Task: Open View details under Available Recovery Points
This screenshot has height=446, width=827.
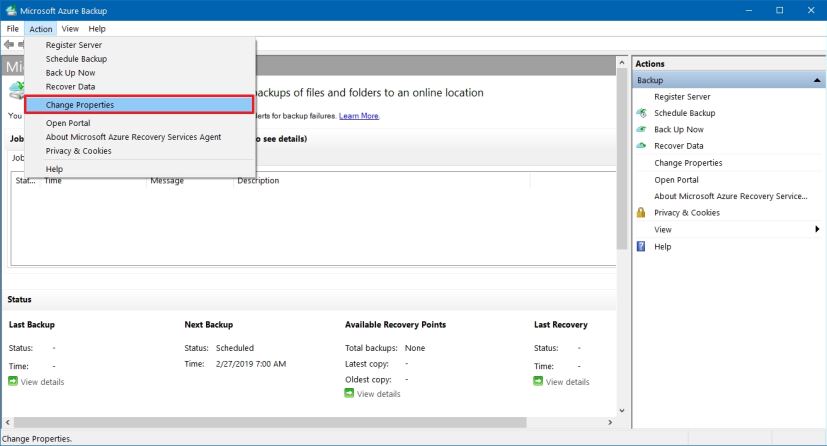Action: pyautogui.click(x=379, y=394)
